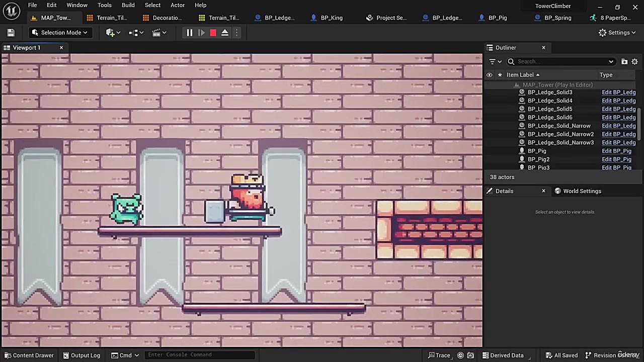Click Edit BP_Ledg link for BP_Ledge_Solid3

point(618,93)
